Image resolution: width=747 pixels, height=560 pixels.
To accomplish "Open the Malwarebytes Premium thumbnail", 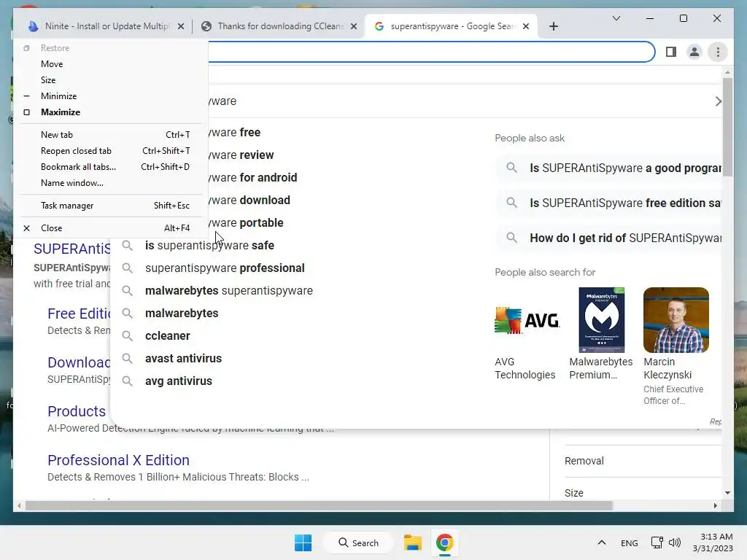I will [602, 320].
